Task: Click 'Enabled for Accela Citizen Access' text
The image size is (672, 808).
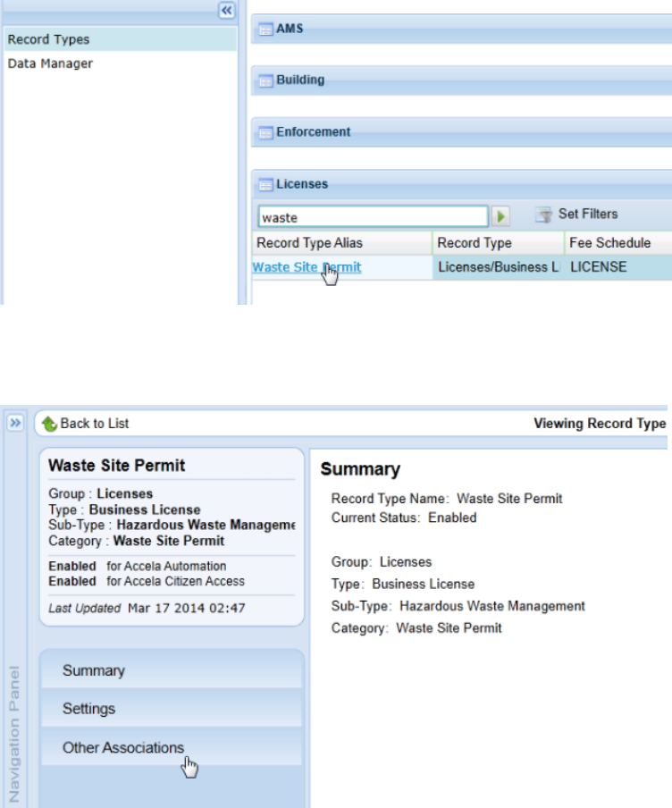Action: pyautogui.click(x=147, y=581)
